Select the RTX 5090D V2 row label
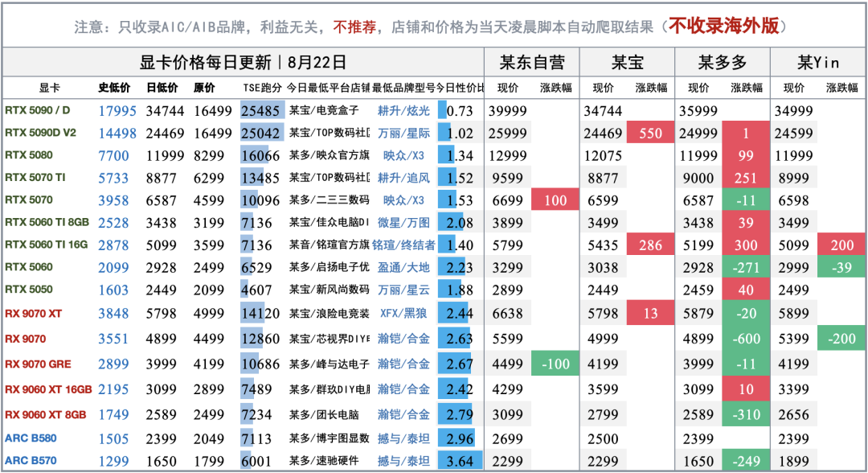 [x=40, y=133]
